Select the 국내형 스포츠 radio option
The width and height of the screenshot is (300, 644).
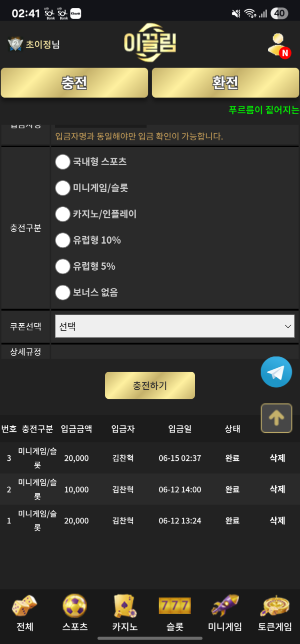[62, 162]
